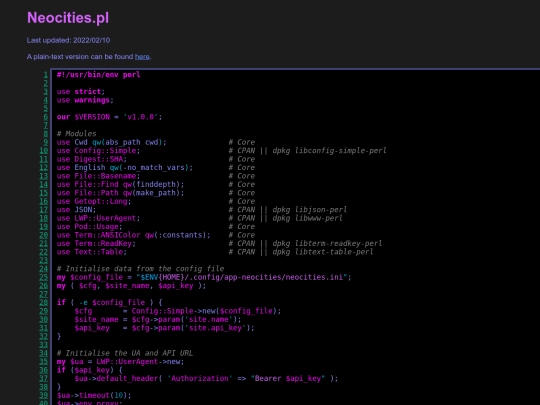This screenshot has height=405, width=540.
Task: Jump to line number 1 anchor
Action: pos(46,75)
